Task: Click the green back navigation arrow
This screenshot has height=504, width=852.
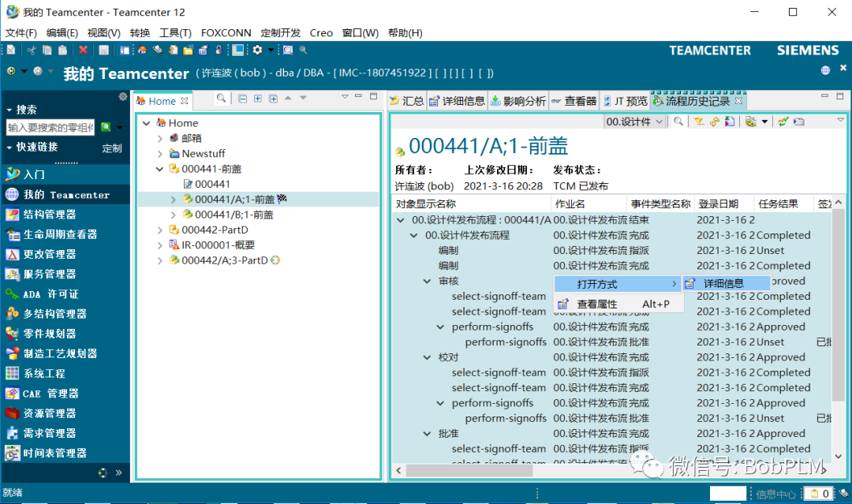Action: [11, 71]
